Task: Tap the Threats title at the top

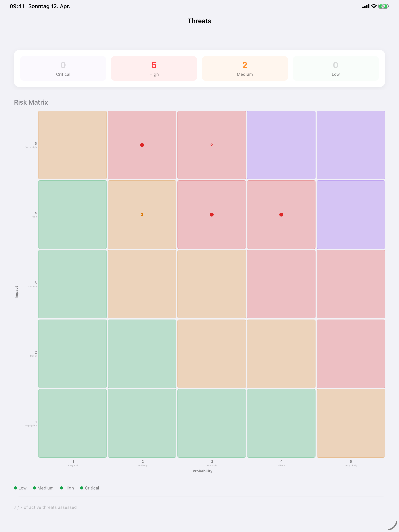Action: 199,21
